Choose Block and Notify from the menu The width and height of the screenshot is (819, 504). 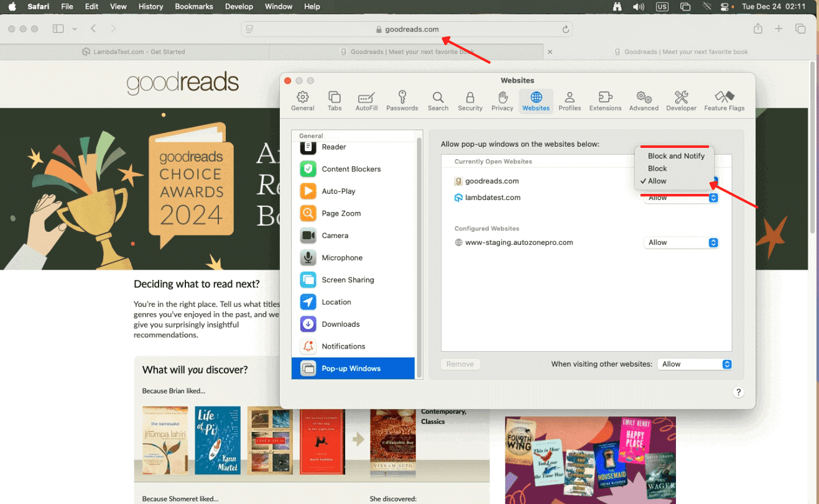point(675,156)
